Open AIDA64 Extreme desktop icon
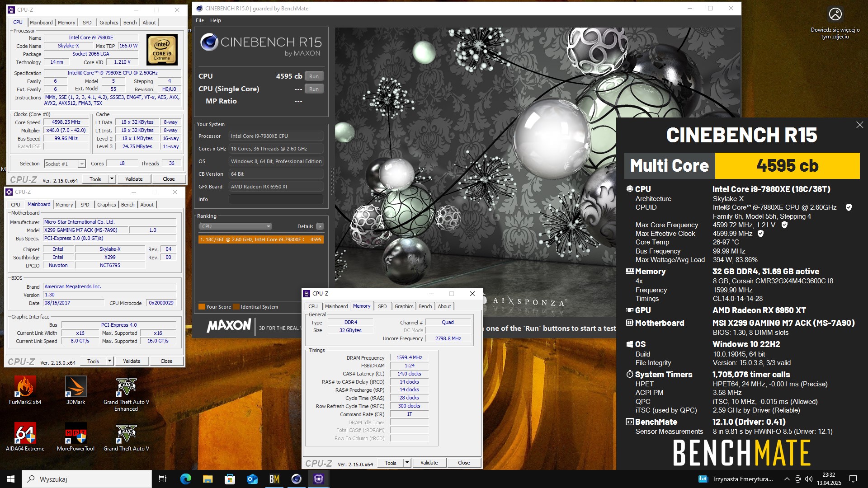 [x=25, y=436]
